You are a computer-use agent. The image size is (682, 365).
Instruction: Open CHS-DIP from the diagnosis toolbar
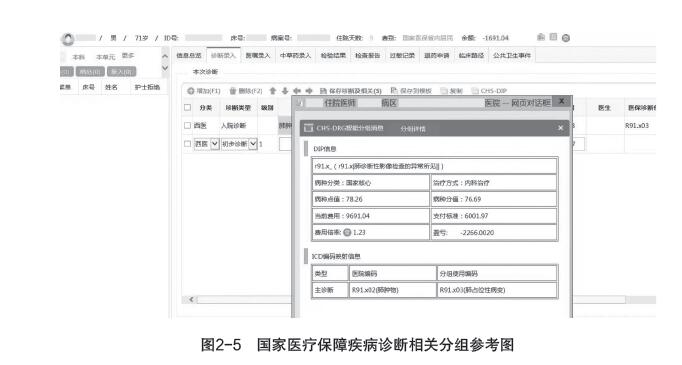[x=489, y=91]
